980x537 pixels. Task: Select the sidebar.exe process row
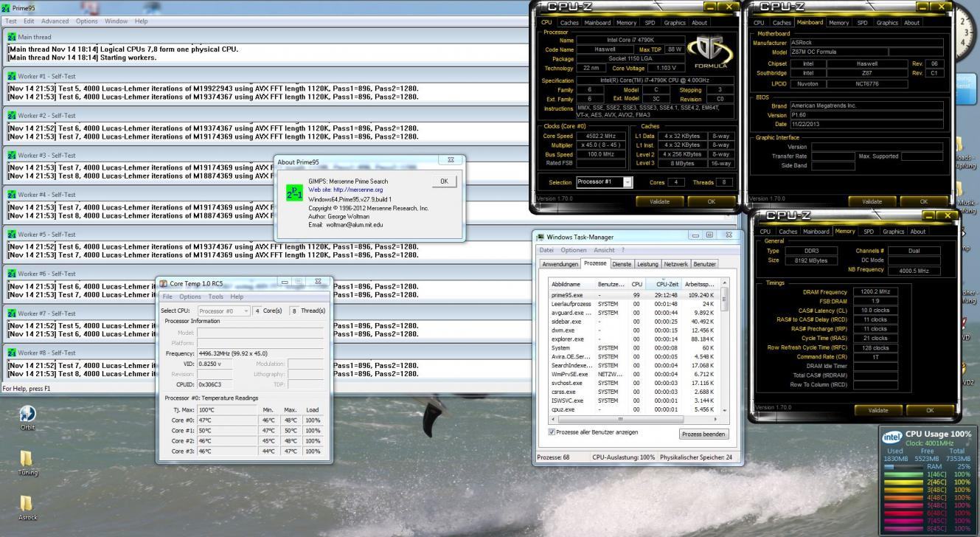(633, 321)
